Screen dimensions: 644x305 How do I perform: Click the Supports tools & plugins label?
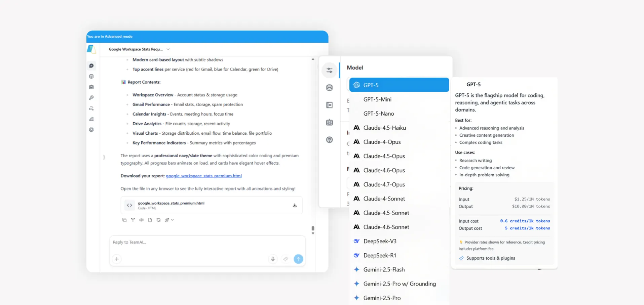coord(491,258)
